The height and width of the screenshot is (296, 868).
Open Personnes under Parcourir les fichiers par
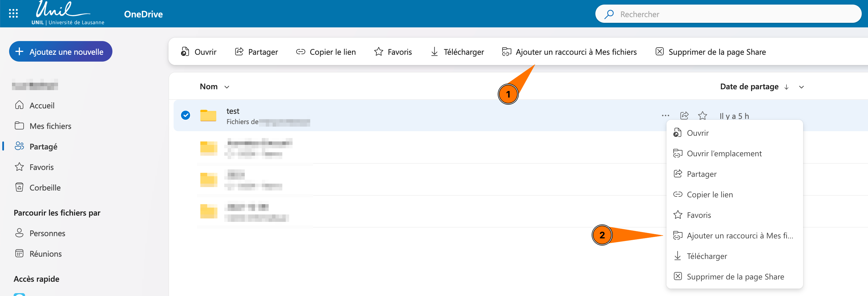47,233
